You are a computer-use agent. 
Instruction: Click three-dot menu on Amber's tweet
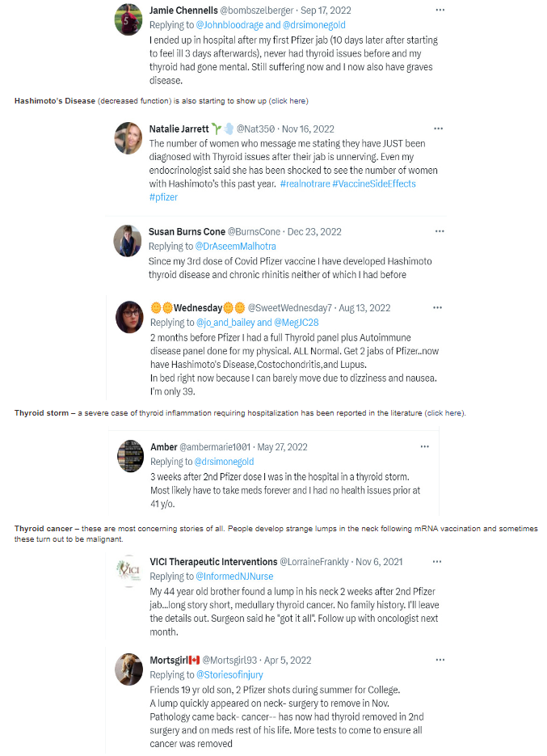click(x=424, y=446)
